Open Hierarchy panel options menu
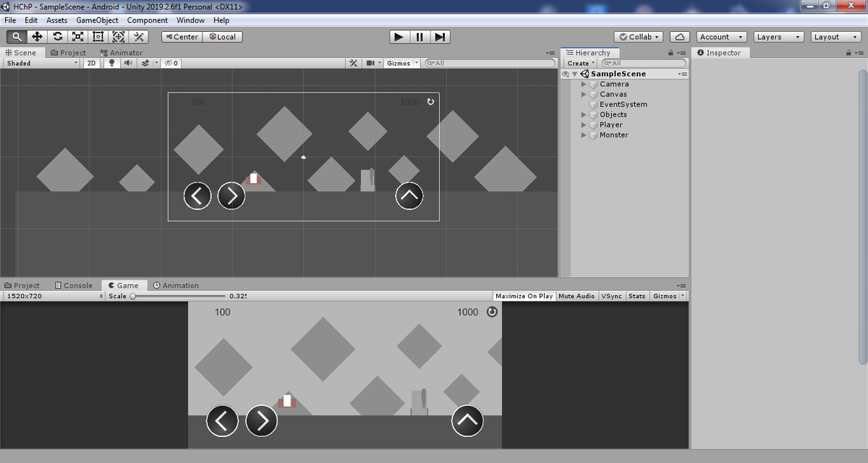 click(681, 53)
